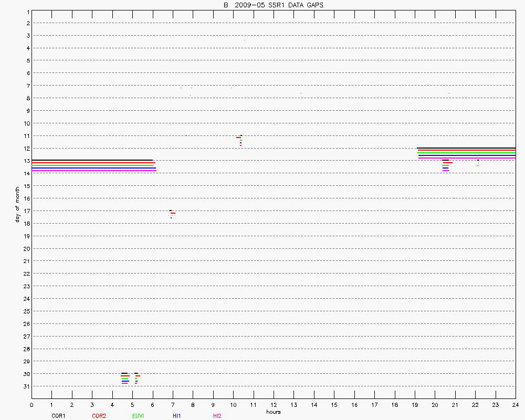The height and width of the screenshot is (420, 525).
Task: Click day '1' on the y-axis
Action: pos(27,10)
